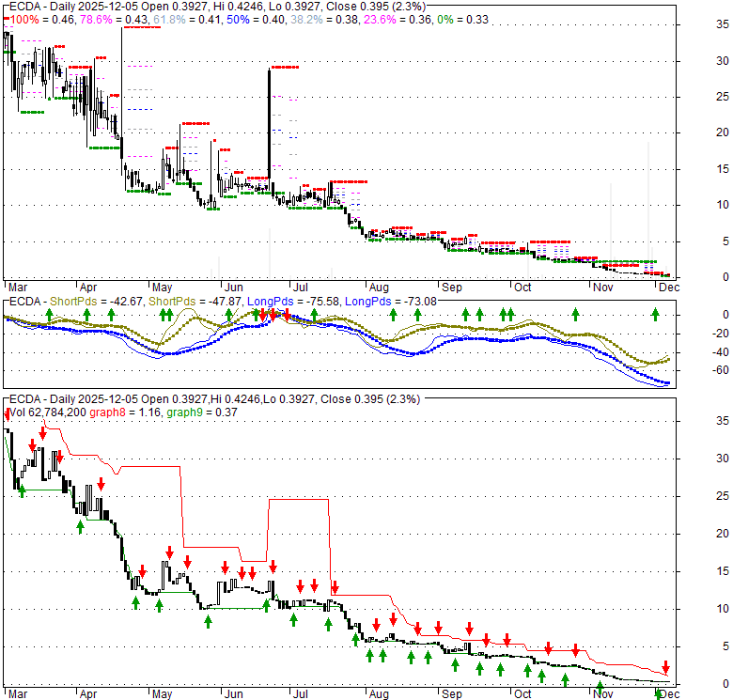Click the 'ShortPds = -42.67' indicator label
733x700 pixels.
(96, 302)
